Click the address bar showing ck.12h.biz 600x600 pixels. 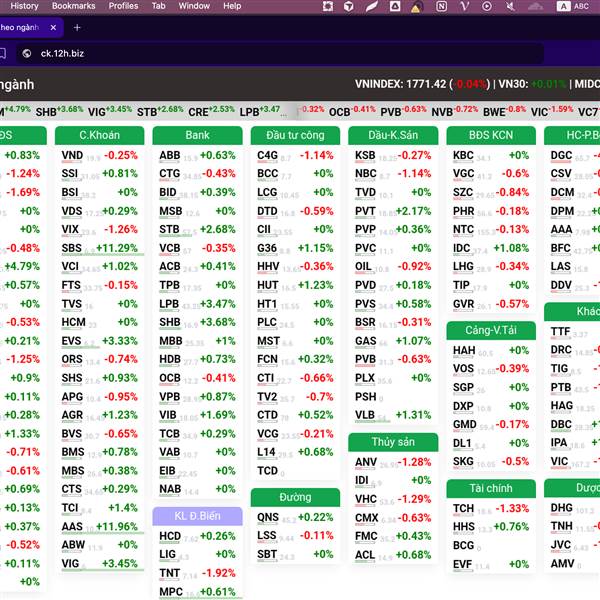click(x=279, y=54)
